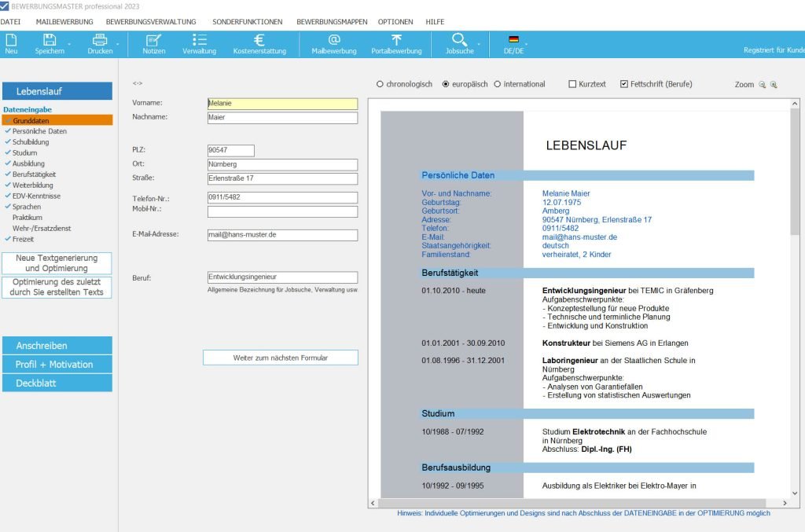Save with the Speichern icon
This screenshot has width=805, height=532.
point(50,43)
